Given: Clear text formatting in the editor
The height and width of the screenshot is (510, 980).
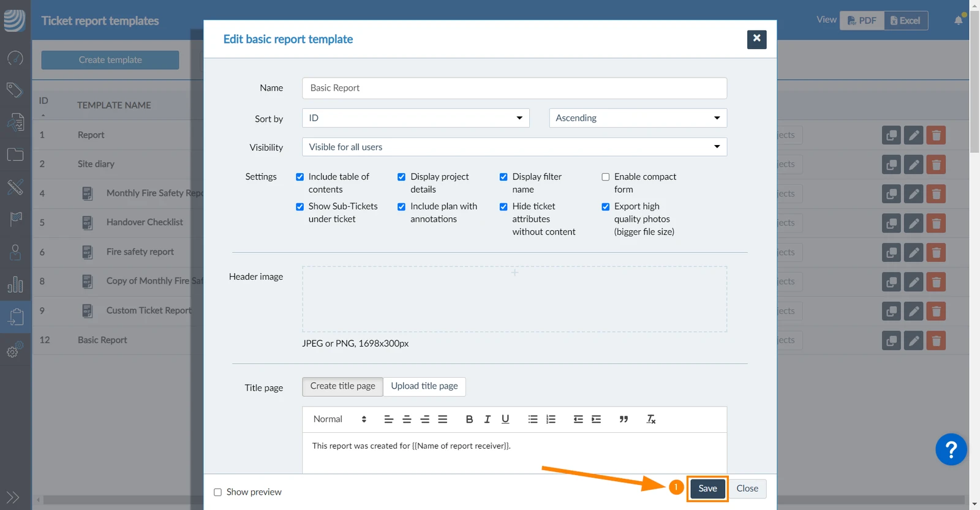Looking at the screenshot, I should pos(651,419).
